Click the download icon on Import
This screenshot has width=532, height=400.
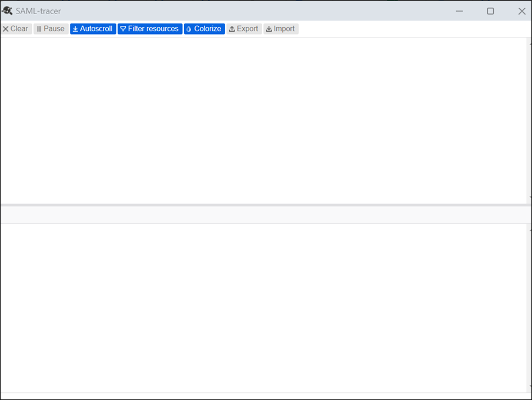point(268,29)
